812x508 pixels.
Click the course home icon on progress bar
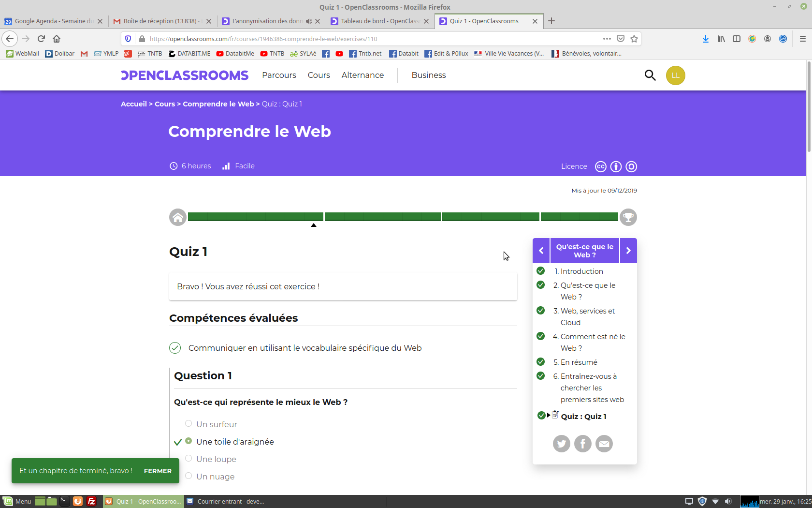(x=178, y=217)
